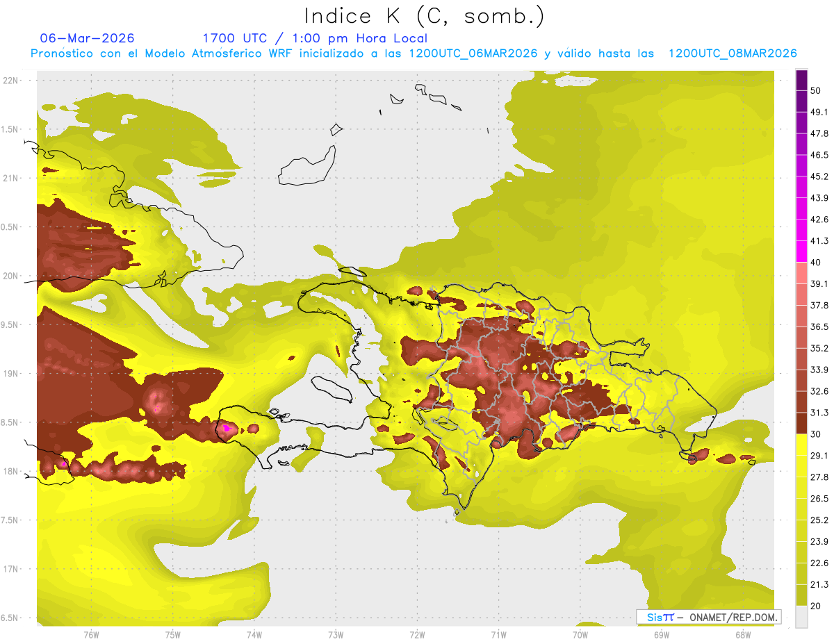The width and height of the screenshot is (834, 644).
Task: Click the "75W" longitude label
Action: [173, 634]
